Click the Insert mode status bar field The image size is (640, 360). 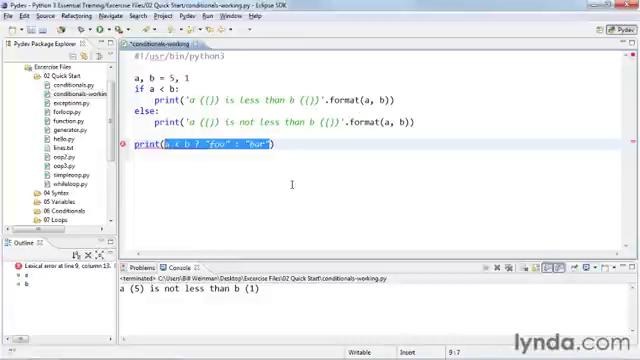(407, 352)
